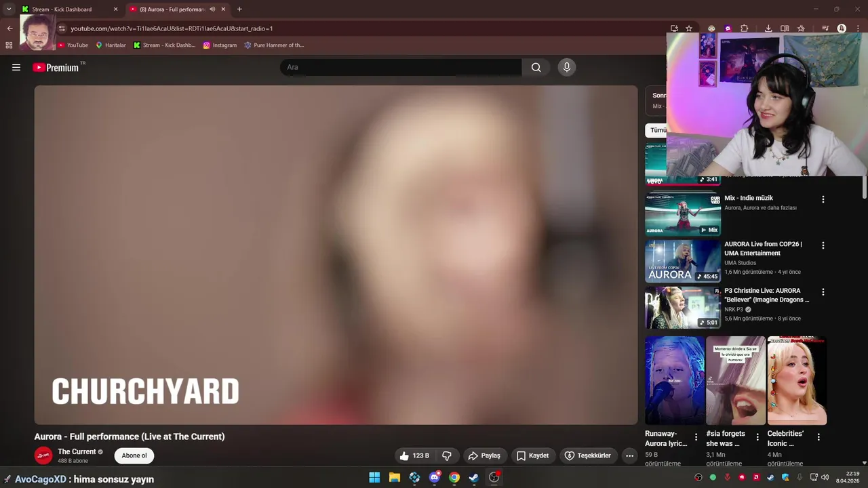
Task: Click the search magnifier button
Action: click(x=536, y=67)
